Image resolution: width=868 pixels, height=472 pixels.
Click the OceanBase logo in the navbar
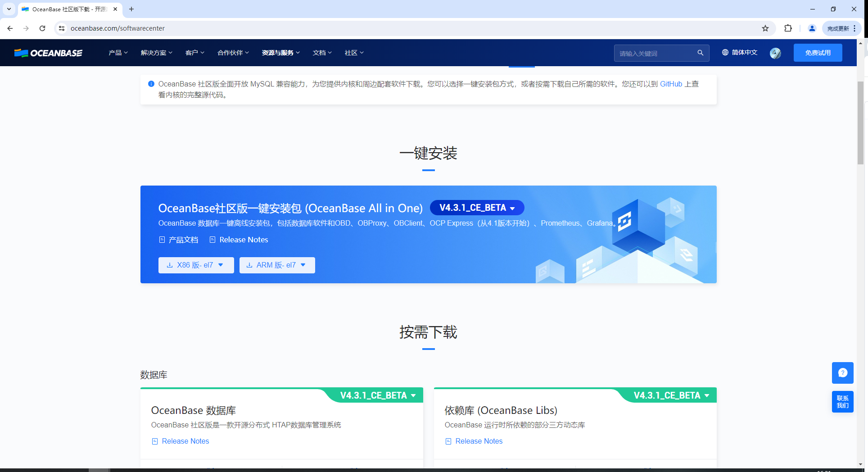48,53
